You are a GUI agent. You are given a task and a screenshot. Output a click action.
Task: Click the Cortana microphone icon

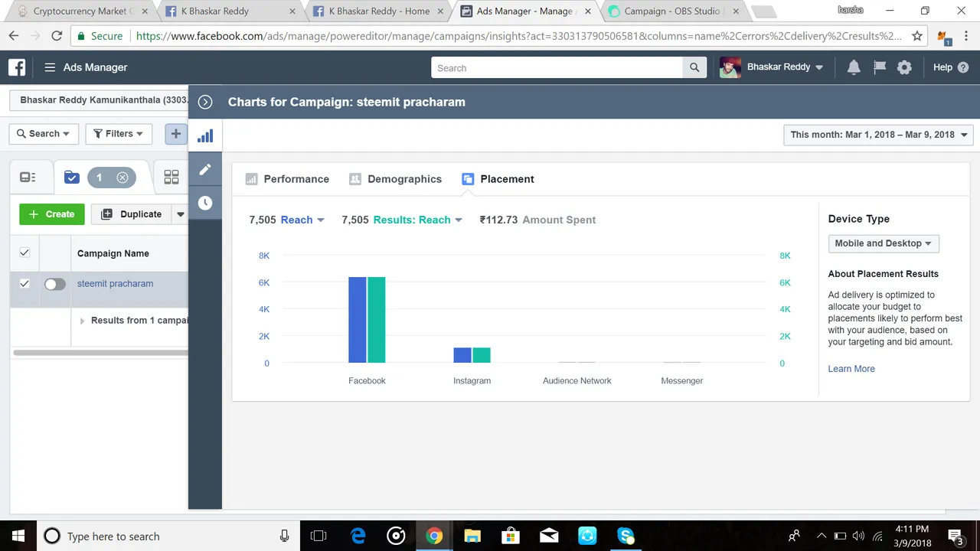tap(284, 536)
